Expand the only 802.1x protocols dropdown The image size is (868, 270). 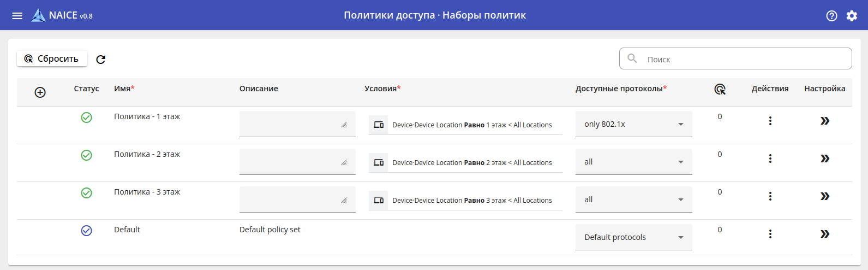pos(633,124)
